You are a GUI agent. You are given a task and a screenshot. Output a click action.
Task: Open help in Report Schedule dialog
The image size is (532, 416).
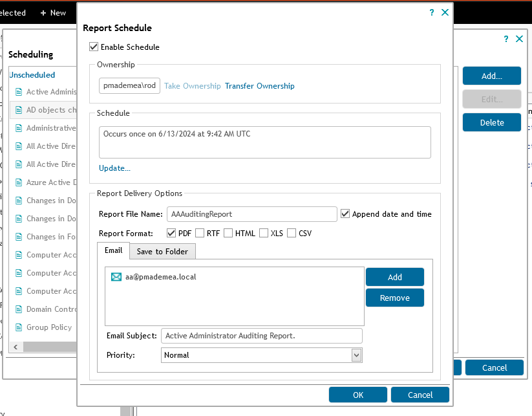point(432,12)
